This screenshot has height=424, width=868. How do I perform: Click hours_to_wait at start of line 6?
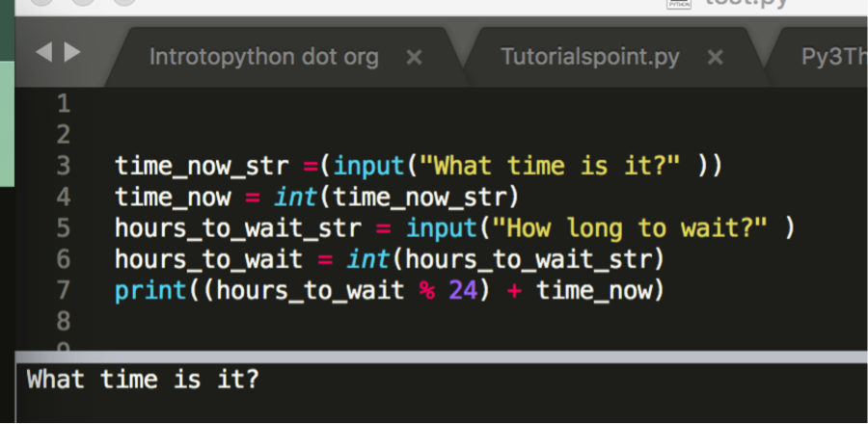(209, 260)
